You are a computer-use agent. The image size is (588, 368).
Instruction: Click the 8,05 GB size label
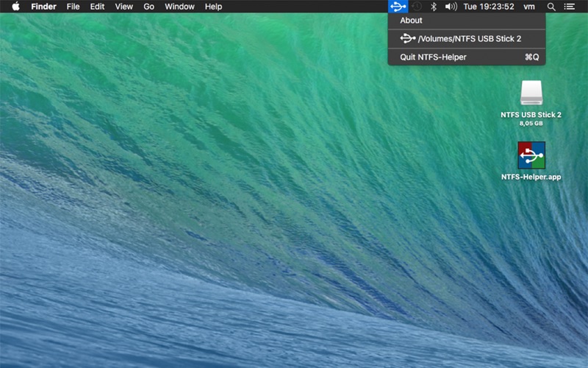[531, 123]
